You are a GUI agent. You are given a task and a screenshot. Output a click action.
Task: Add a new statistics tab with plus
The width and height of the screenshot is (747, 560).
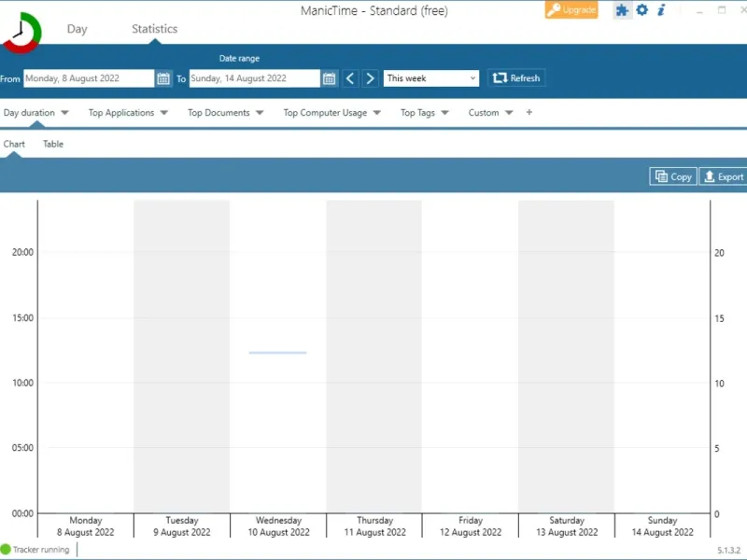529,112
